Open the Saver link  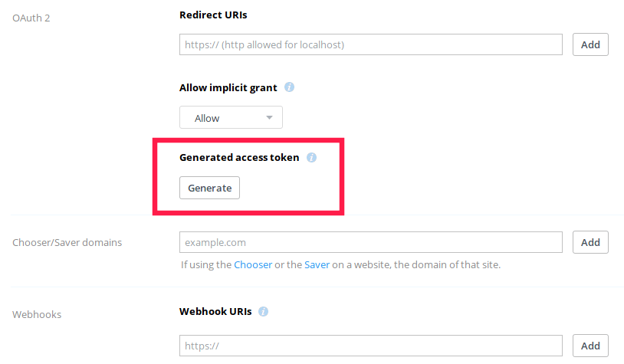[x=317, y=264]
